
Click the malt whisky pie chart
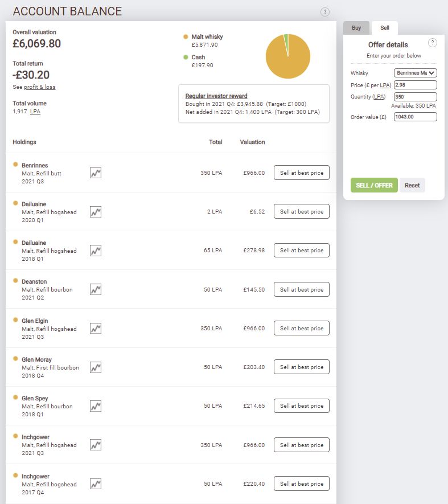click(287, 56)
